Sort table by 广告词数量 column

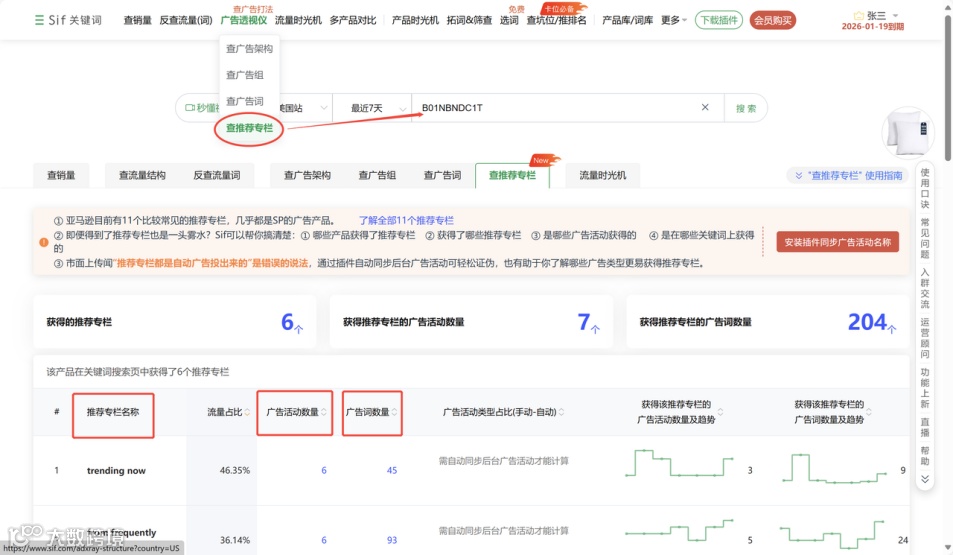[394, 412]
